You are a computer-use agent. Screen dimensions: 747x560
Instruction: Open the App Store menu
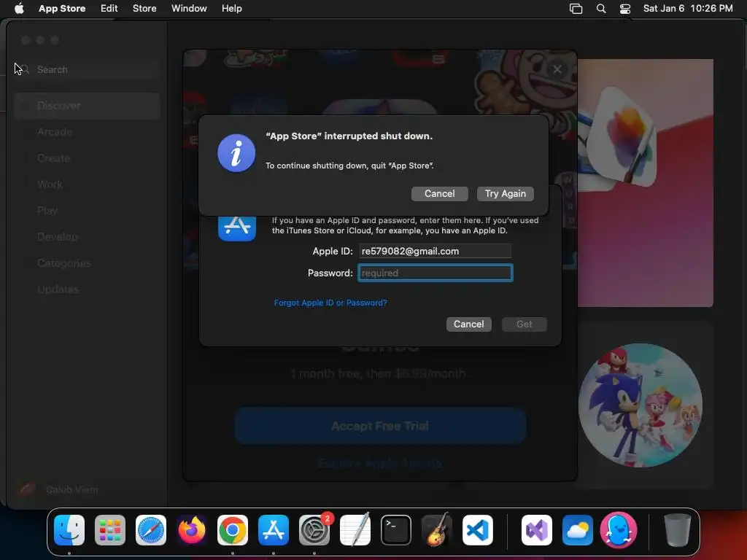point(62,8)
